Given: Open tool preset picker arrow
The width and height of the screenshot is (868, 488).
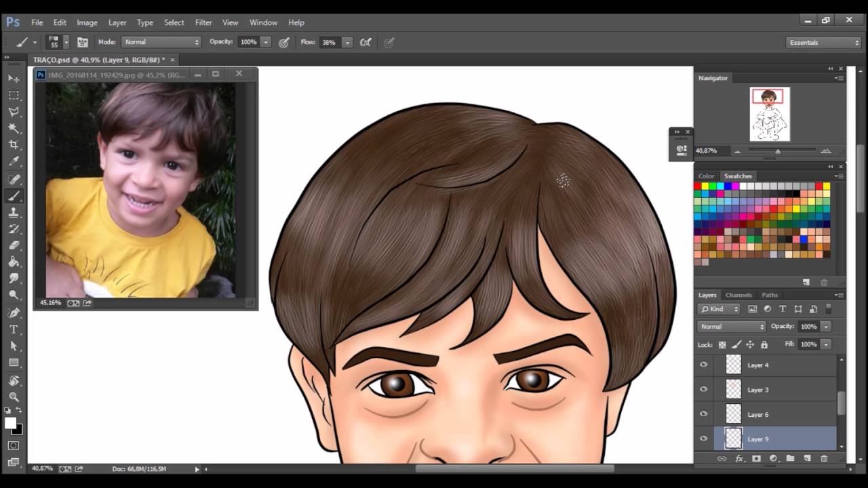Looking at the screenshot, I should (34, 42).
